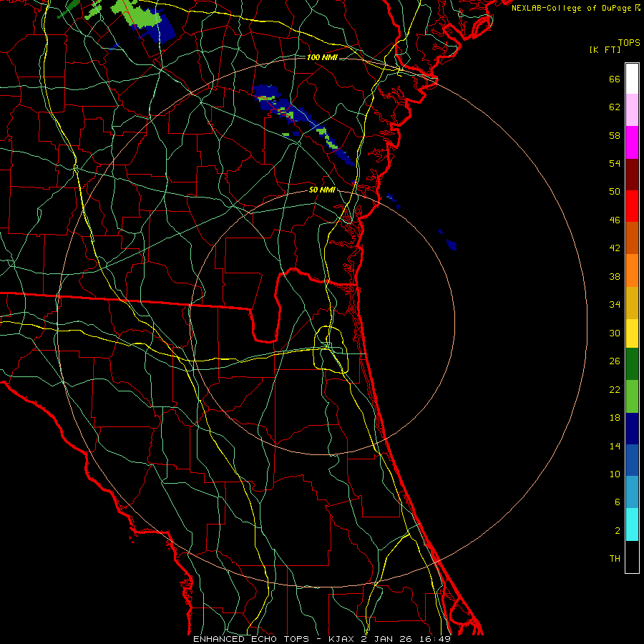Click the legend value "26"

pyautogui.click(x=615, y=361)
